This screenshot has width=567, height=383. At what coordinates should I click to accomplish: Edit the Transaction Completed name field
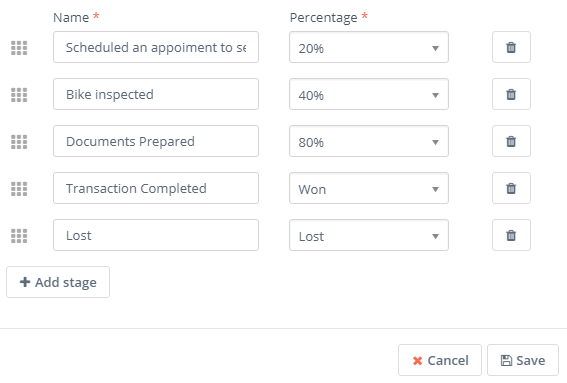tap(156, 188)
